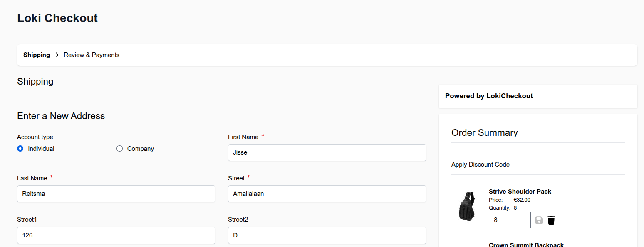Click the save quantity floppy disk icon

click(539, 220)
